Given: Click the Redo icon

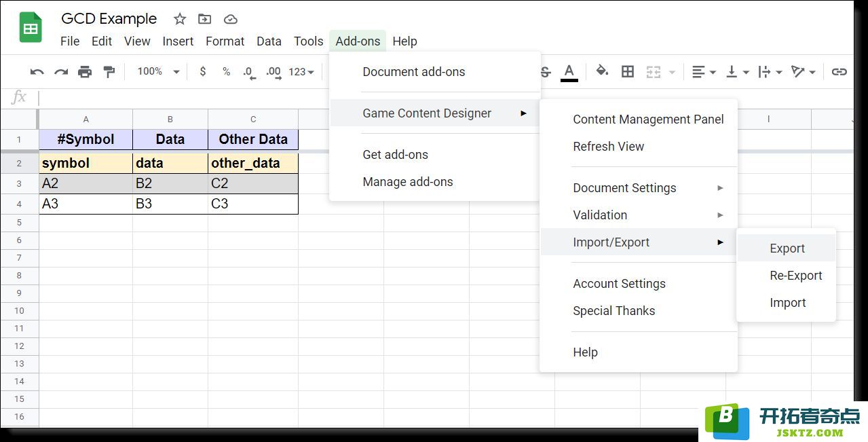Looking at the screenshot, I should tap(61, 71).
